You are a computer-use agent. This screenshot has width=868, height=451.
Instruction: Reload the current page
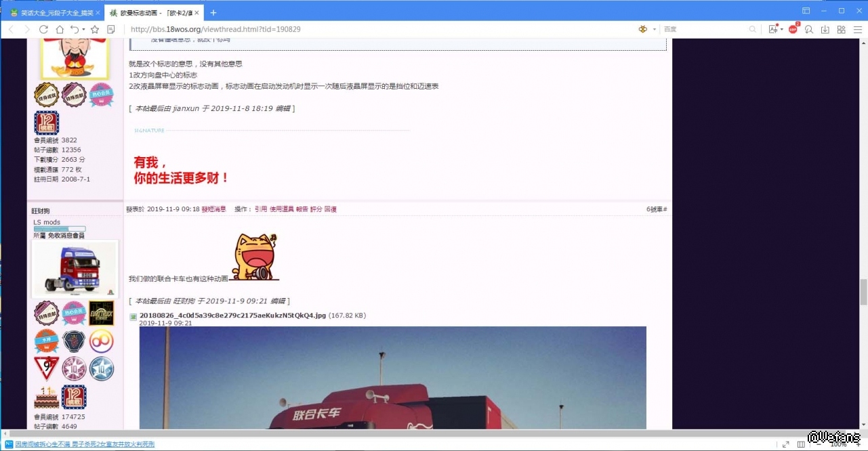pyautogui.click(x=43, y=29)
